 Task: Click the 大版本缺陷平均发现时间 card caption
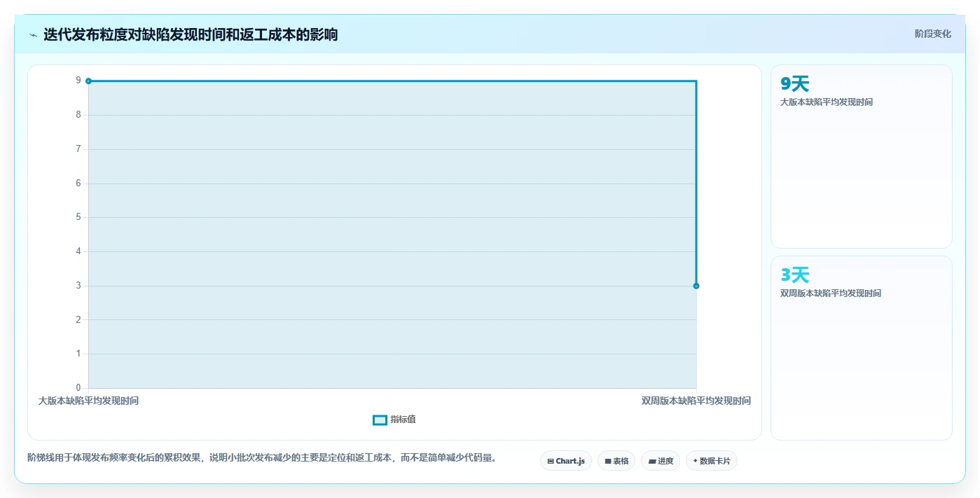827,102
